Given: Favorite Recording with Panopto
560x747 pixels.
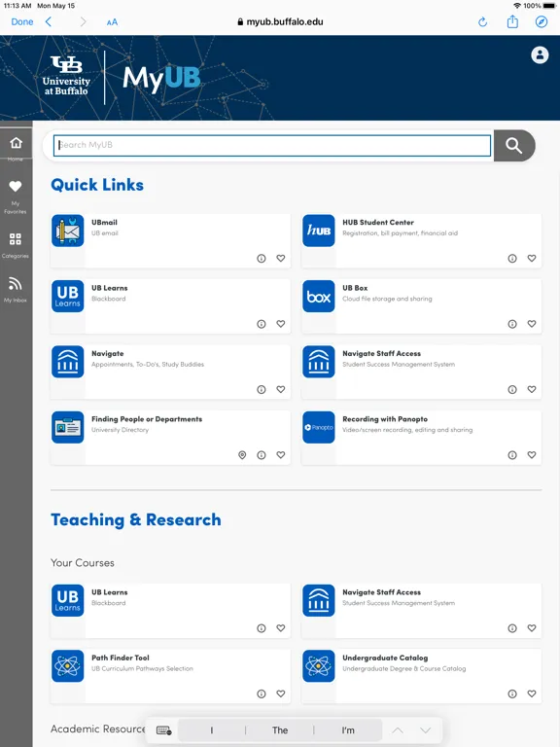Looking at the screenshot, I should 532,455.
